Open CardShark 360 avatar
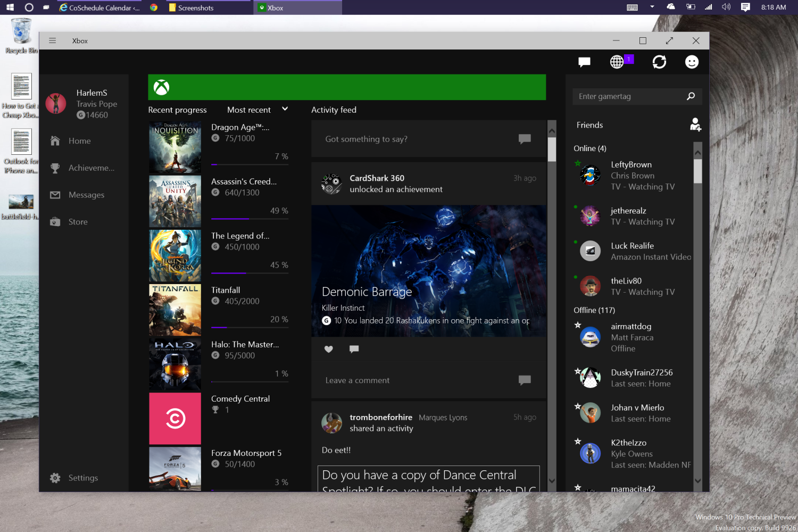The width and height of the screenshot is (798, 532). pyautogui.click(x=331, y=184)
